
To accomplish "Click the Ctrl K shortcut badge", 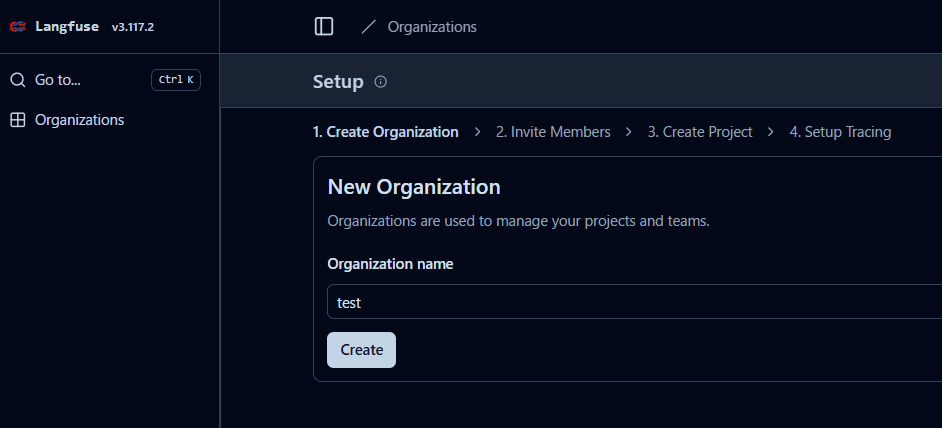I will tap(176, 80).
